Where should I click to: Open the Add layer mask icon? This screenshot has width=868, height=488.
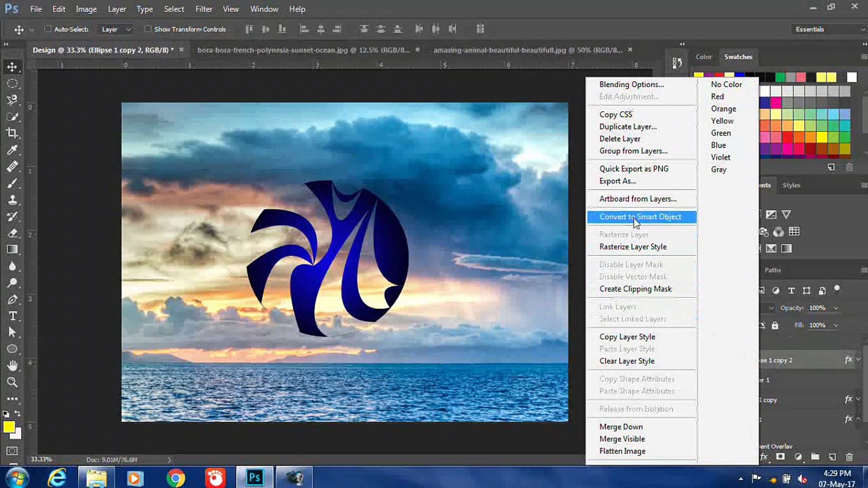(779, 457)
